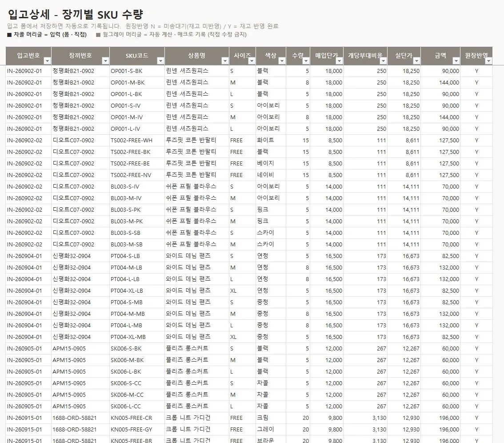Select SKU cell PT004-XL-LB
The image size is (504, 443).
[137, 291]
